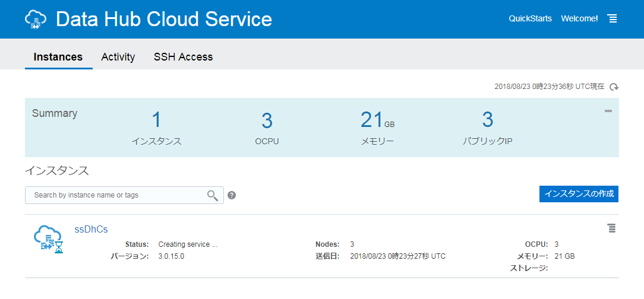Click the Data Hub Cloud Service title
Image resolution: width=644 pixels, height=299 pixels.
(164, 19)
